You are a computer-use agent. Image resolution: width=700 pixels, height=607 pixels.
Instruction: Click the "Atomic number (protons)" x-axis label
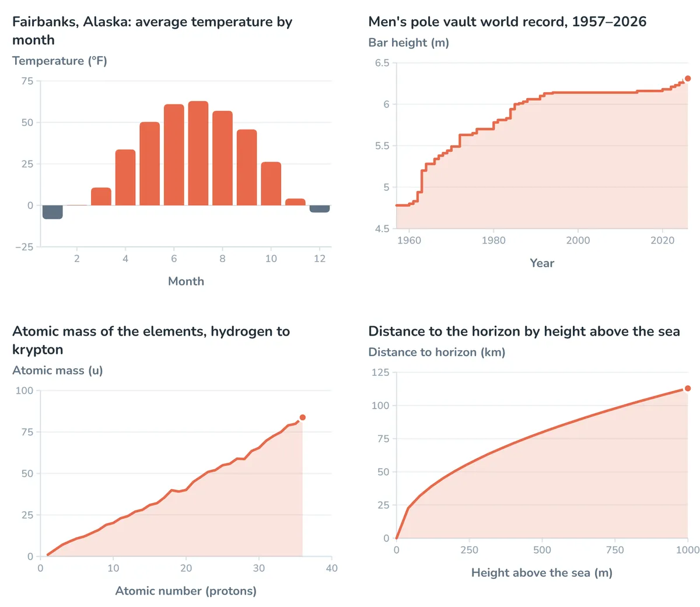point(186,591)
